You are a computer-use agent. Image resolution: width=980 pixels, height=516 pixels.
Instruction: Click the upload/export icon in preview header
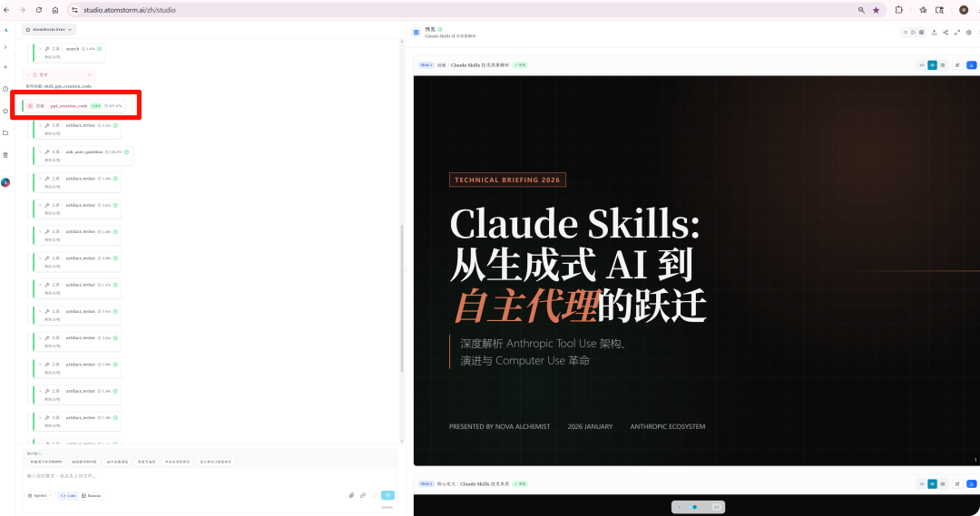coord(934,33)
